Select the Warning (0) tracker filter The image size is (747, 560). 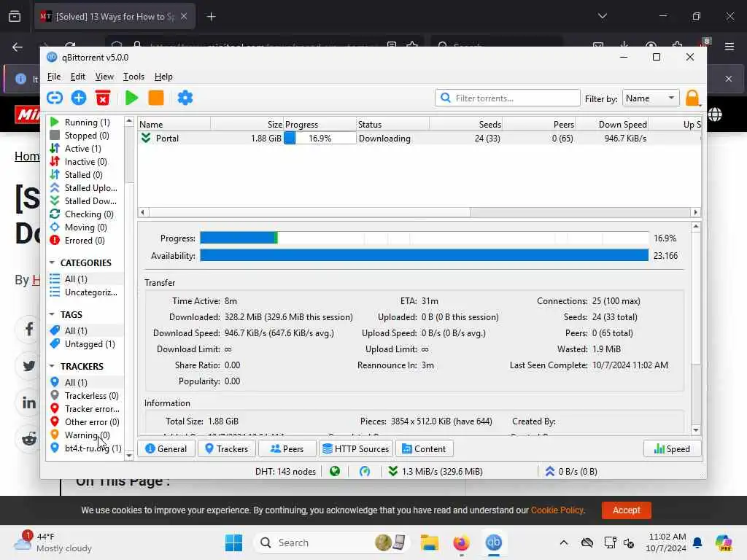[x=86, y=435]
